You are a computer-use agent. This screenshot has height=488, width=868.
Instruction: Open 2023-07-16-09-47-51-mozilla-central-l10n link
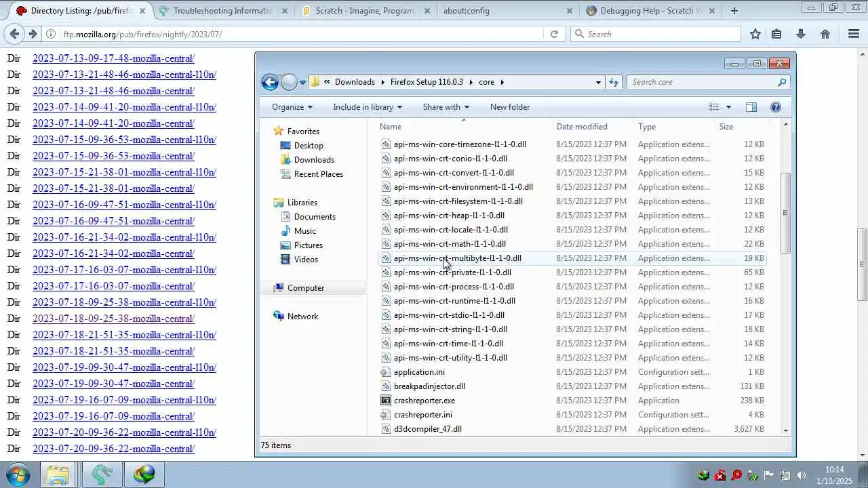click(x=124, y=205)
